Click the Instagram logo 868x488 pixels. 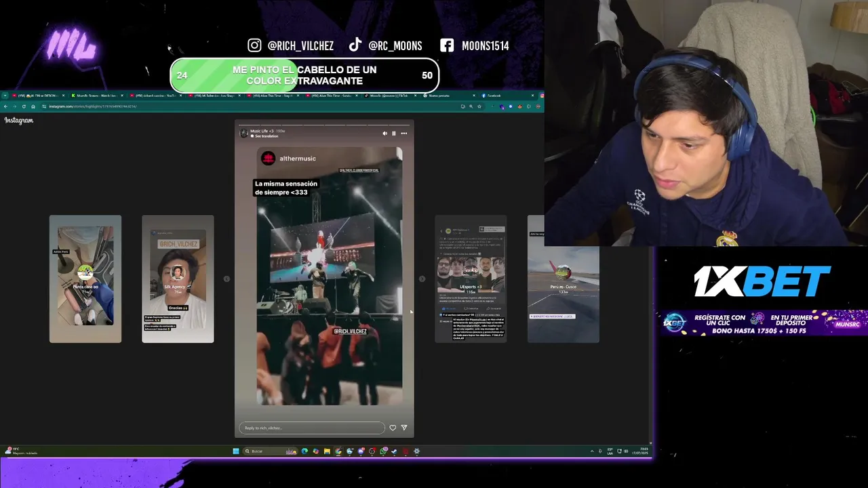[x=19, y=121]
